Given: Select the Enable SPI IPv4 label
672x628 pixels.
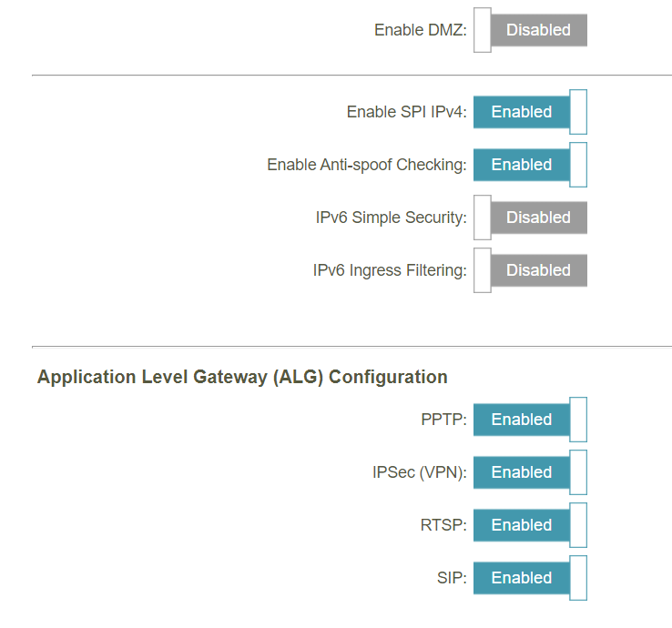Looking at the screenshot, I should (407, 112).
